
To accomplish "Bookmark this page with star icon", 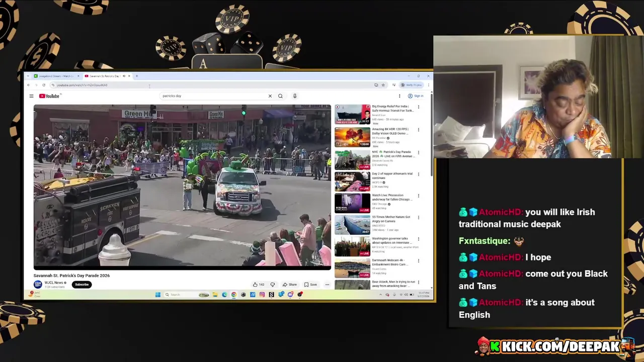I will 383,85.
